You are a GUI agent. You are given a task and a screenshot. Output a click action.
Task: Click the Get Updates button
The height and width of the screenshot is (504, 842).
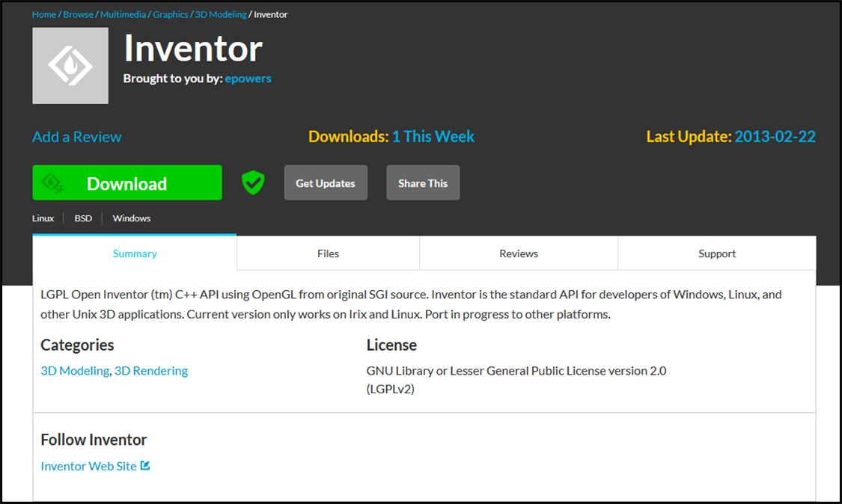point(326,182)
